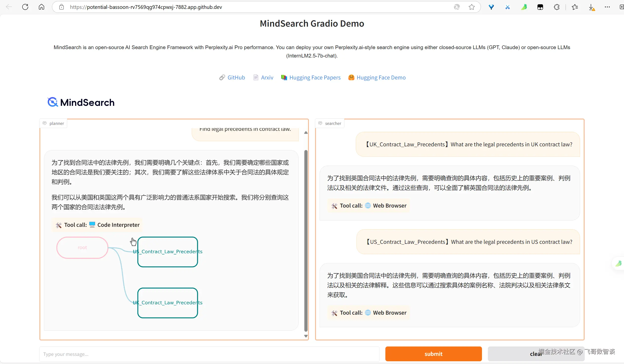
Task: Open the GitHub link
Action: tap(236, 77)
